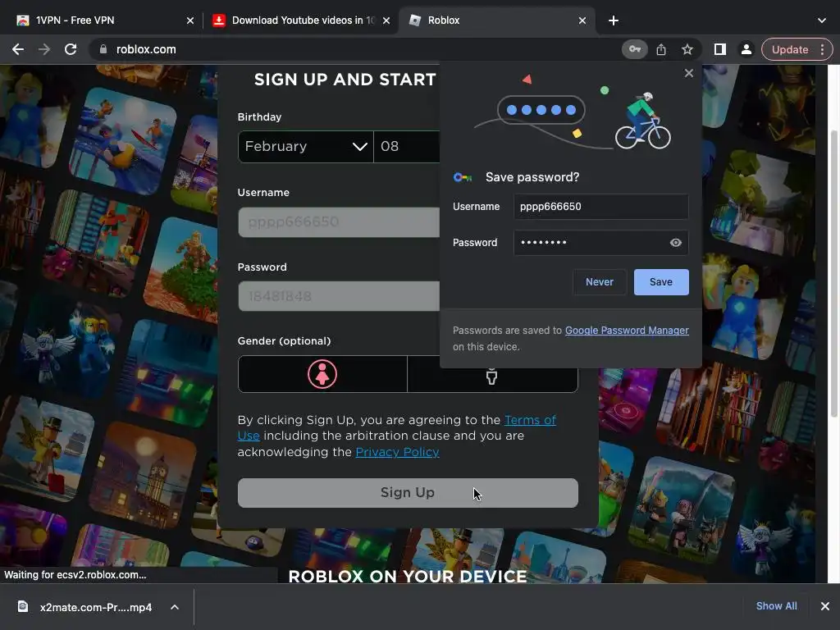Image resolution: width=840 pixels, height=630 pixels.
Task: Go back using the browser back arrow
Action: pyautogui.click(x=18, y=49)
